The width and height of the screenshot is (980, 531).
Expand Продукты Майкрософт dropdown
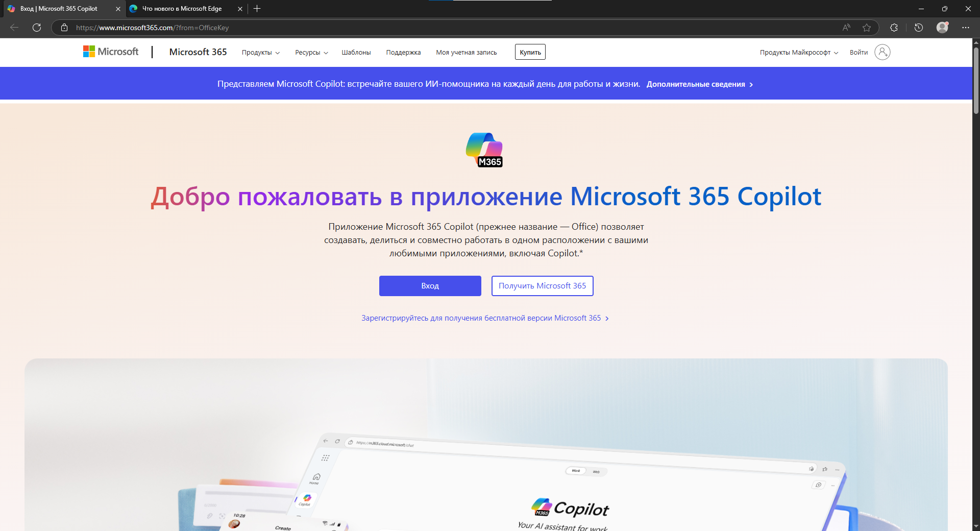[x=799, y=53]
